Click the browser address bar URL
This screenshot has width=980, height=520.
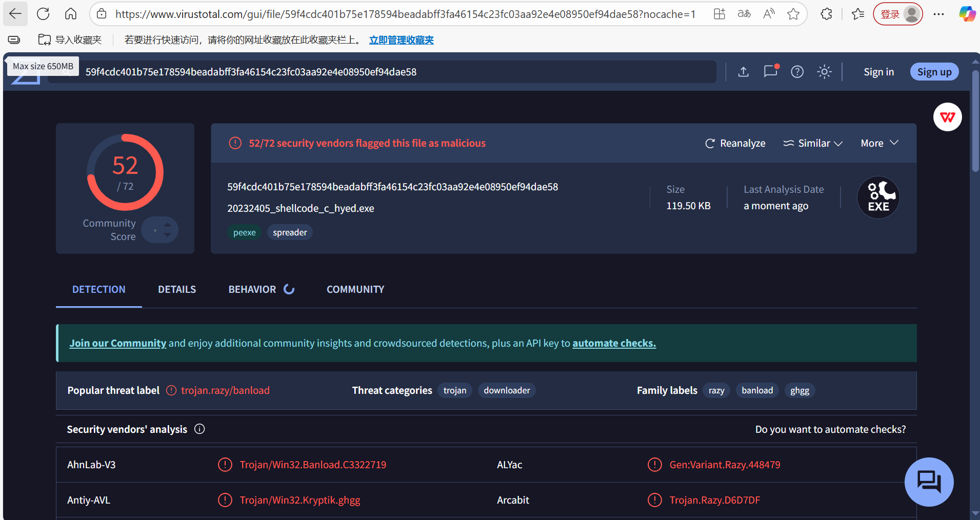click(405, 14)
